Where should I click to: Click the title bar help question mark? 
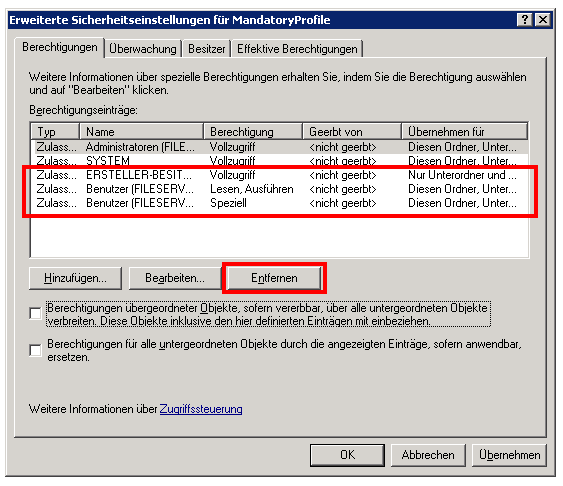pos(525,19)
